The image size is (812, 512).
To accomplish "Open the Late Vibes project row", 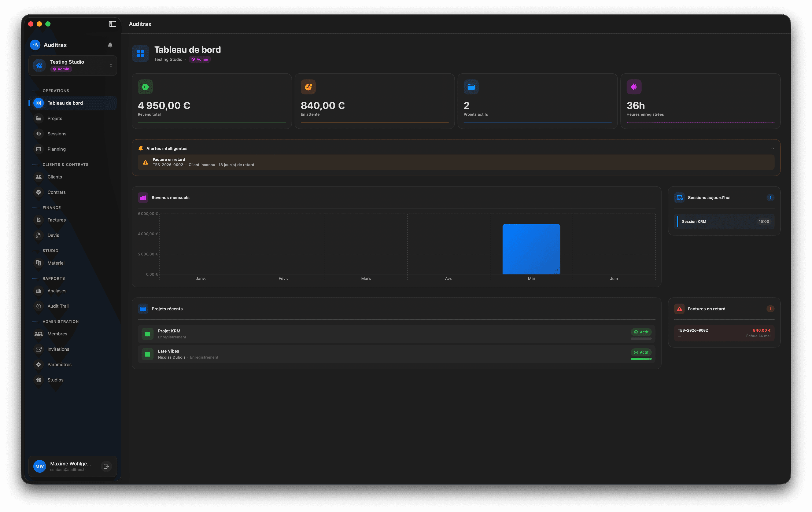I will [x=396, y=354].
